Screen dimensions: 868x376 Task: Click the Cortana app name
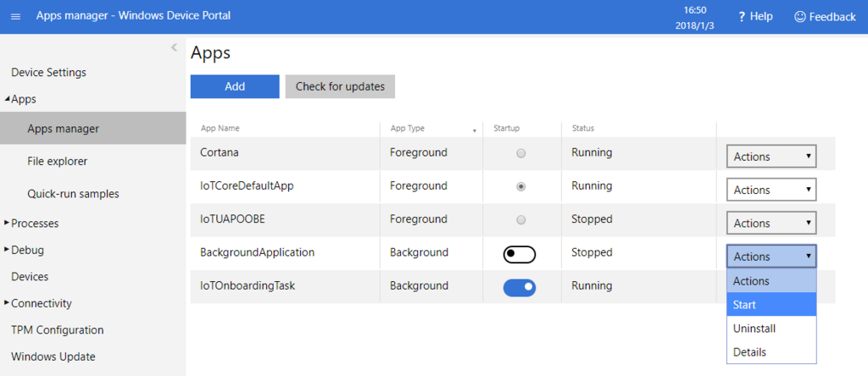click(x=220, y=152)
